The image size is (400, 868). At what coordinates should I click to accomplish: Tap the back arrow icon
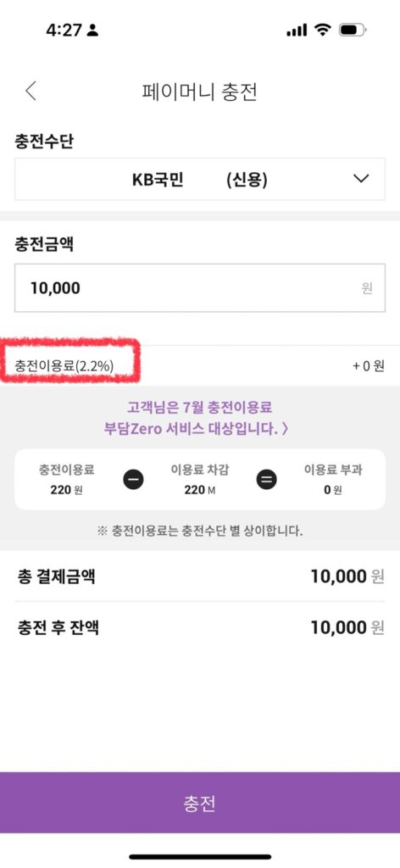[31, 91]
